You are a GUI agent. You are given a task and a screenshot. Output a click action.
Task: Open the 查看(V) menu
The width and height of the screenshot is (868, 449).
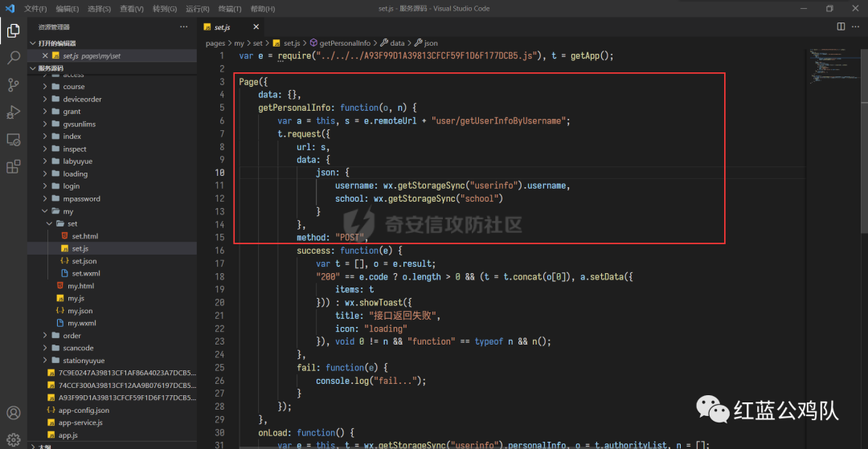[x=132, y=9]
